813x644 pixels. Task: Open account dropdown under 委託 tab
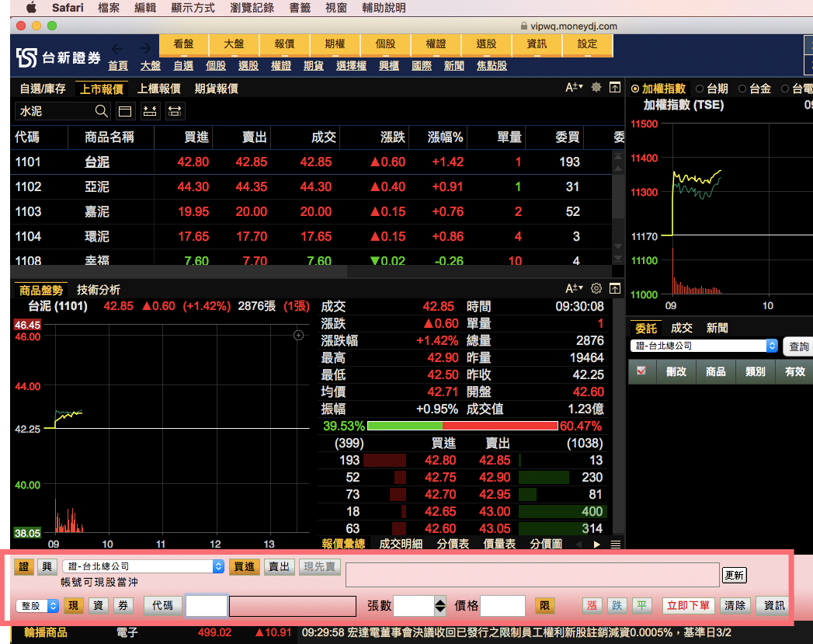pos(704,346)
